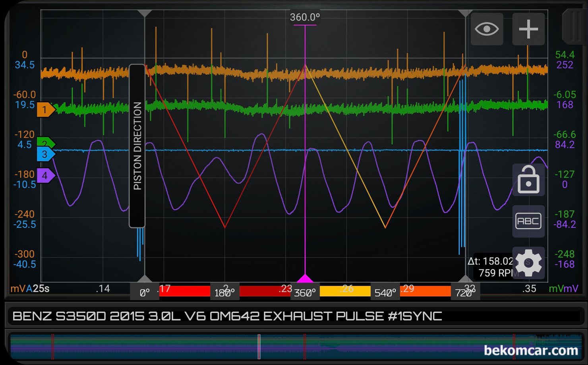Click the 34.5 blue scale value
This screenshot has height=365, width=588.
pyautogui.click(x=25, y=65)
